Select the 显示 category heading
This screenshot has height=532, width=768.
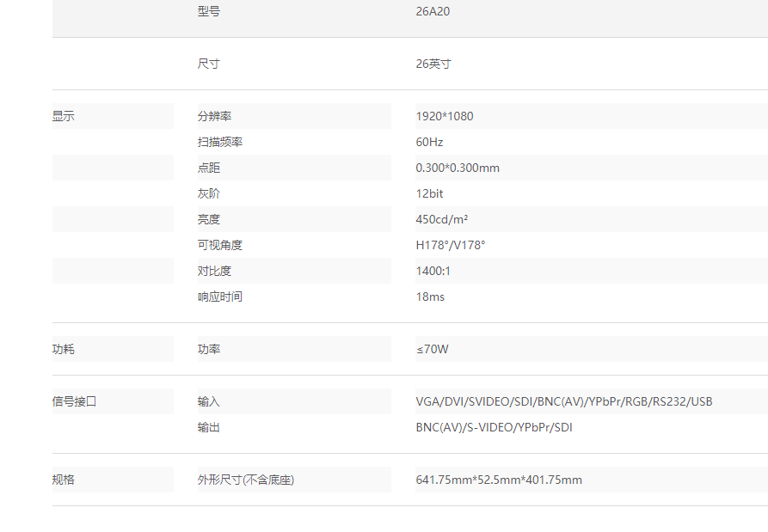click(x=63, y=116)
